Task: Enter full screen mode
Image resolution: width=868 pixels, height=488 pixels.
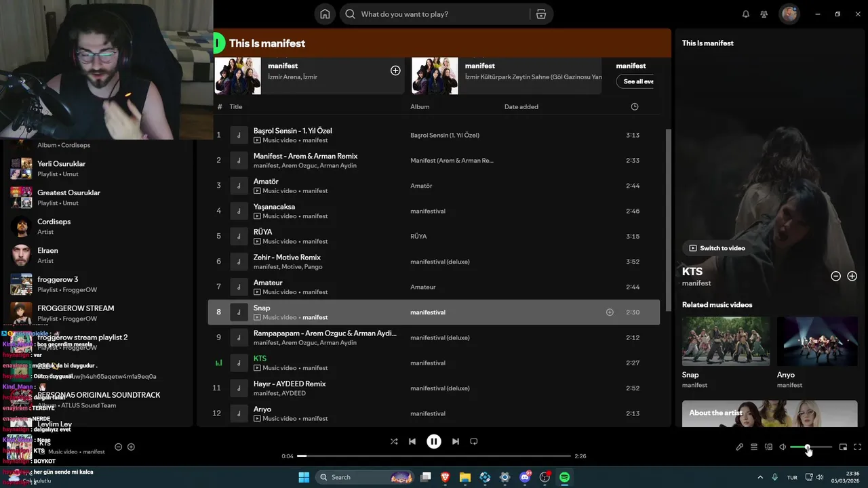Action: pyautogui.click(x=858, y=447)
